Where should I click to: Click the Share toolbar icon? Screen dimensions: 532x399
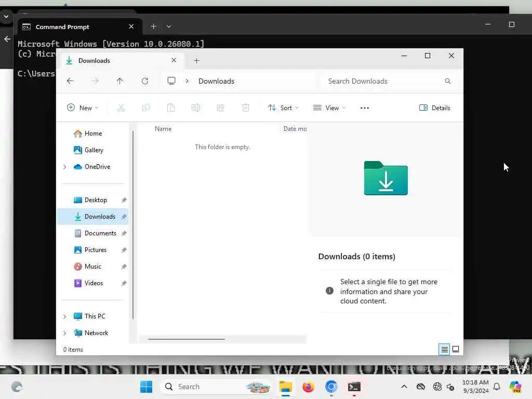220,108
